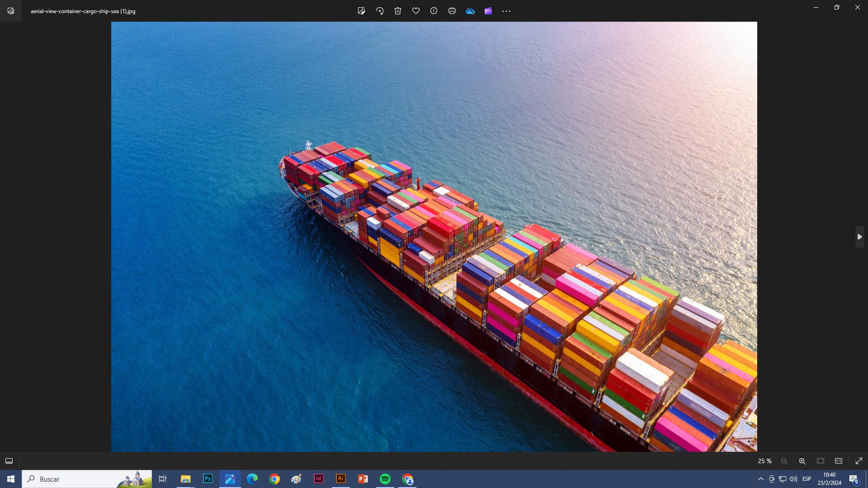Open Clipchamp video editor icon

[488, 11]
